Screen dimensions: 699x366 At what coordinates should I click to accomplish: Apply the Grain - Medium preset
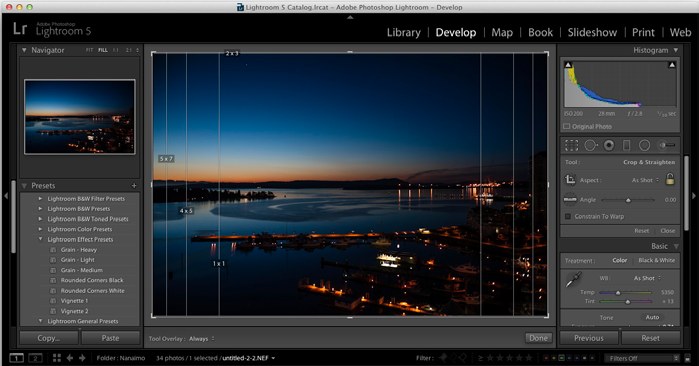click(x=82, y=270)
